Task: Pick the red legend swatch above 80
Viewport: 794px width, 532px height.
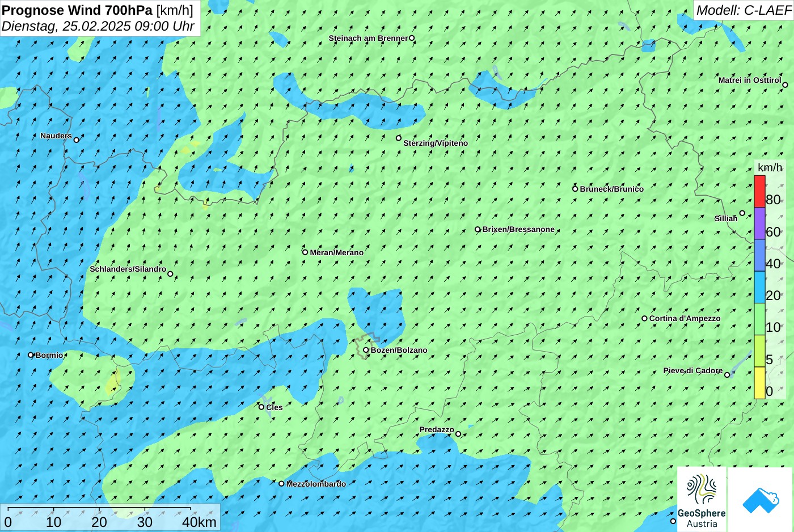Action: (759, 192)
